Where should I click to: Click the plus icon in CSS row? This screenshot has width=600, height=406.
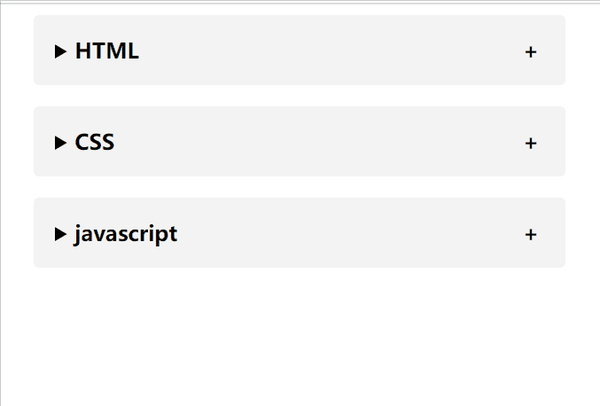(x=530, y=143)
